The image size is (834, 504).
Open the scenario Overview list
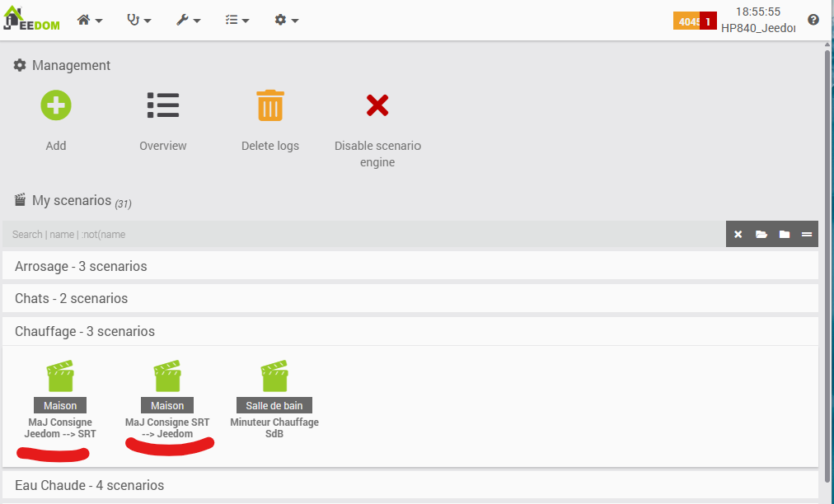(x=163, y=105)
